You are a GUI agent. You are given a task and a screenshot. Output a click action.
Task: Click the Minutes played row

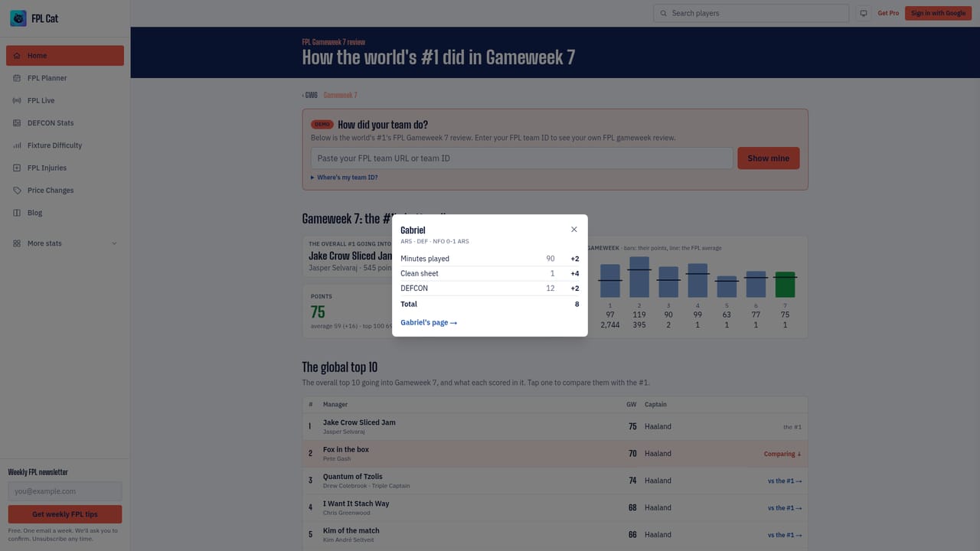(x=490, y=259)
